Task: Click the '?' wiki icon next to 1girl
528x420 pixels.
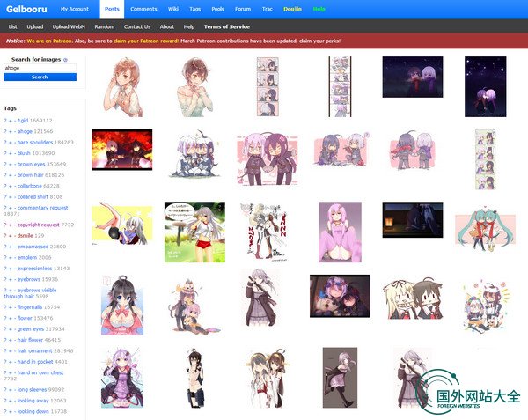Action: pyautogui.click(x=4, y=120)
